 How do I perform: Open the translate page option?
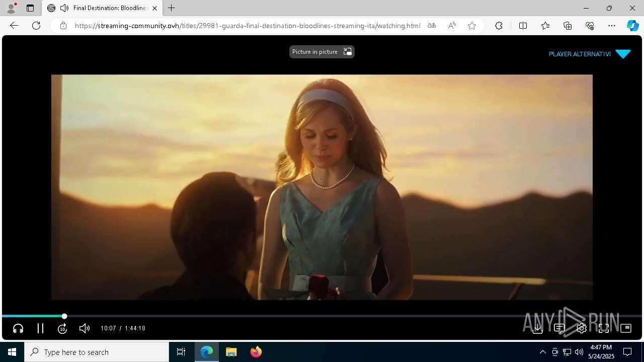pos(432,26)
